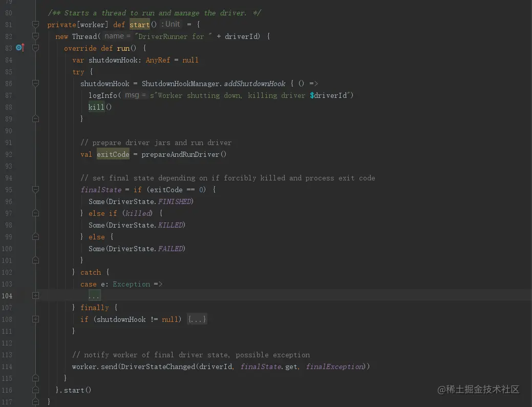Click the try keyword on line 85
The width and height of the screenshot is (532, 407).
pos(78,72)
